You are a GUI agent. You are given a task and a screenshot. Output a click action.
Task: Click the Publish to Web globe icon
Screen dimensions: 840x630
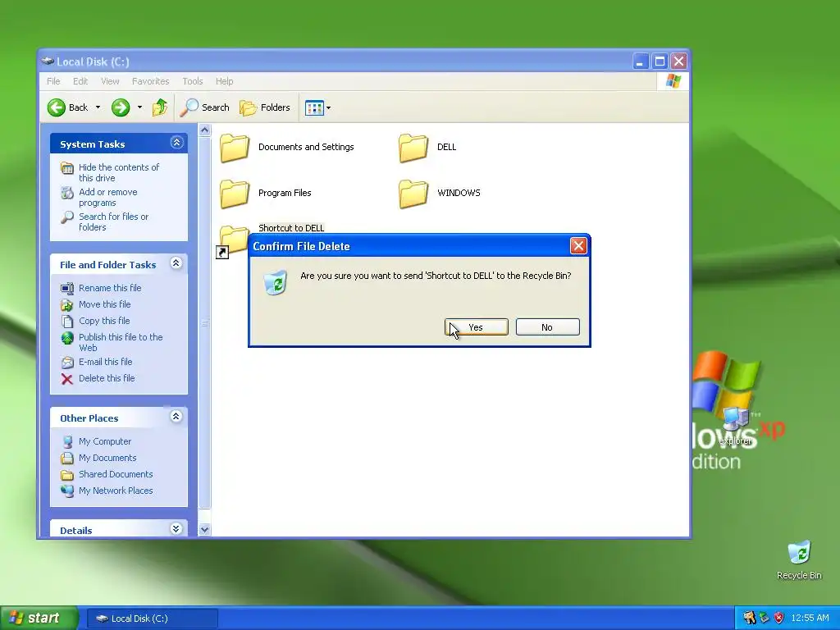coord(67,338)
